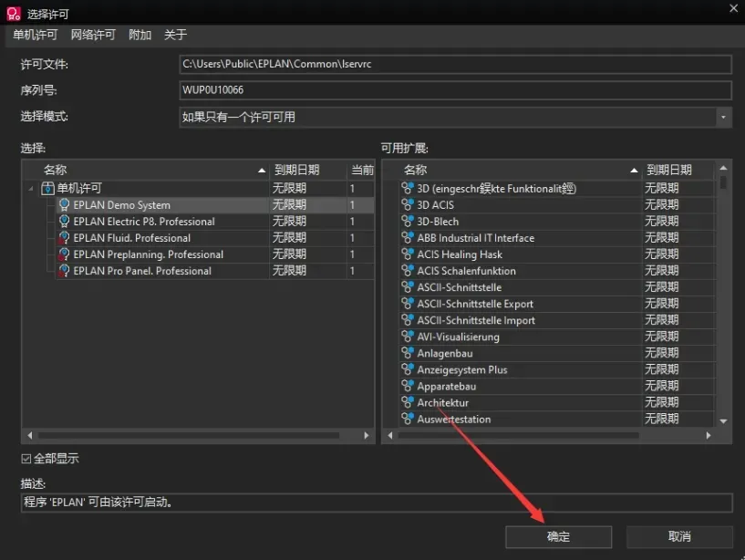Select the Architektur extension row
The height and width of the screenshot is (560, 745).
(x=557, y=402)
